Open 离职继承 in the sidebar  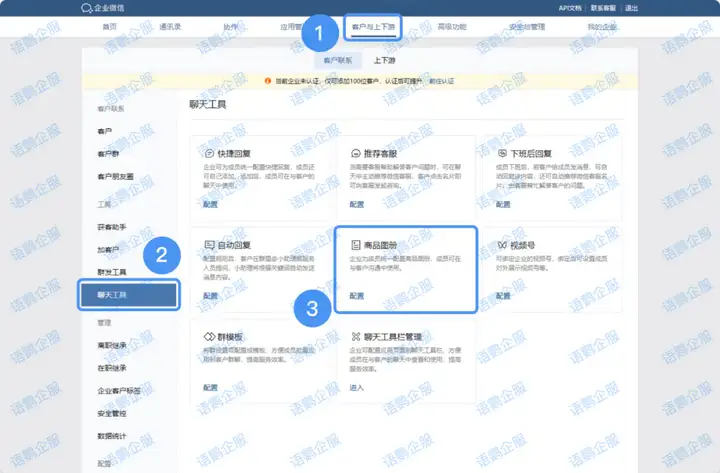pyautogui.click(x=111, y=346)
